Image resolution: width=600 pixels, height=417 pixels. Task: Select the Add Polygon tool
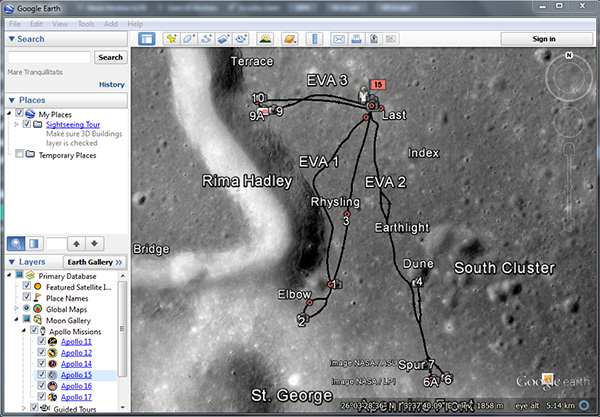tap(189, 39)
